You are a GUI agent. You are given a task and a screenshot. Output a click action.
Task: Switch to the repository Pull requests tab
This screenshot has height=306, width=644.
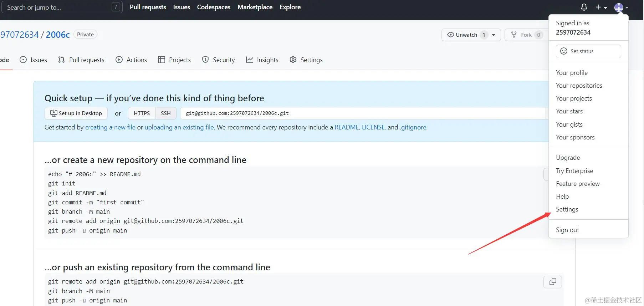pos(81,60)
